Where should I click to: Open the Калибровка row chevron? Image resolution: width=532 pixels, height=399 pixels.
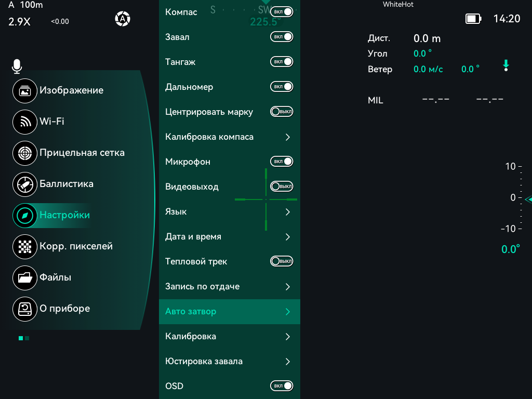pos(288,337)
